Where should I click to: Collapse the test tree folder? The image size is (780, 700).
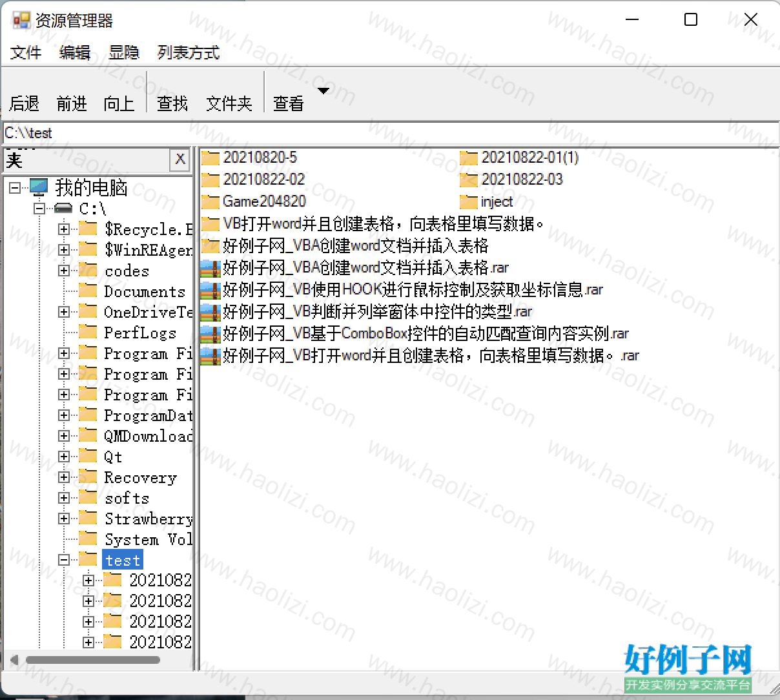coord(64,560)
